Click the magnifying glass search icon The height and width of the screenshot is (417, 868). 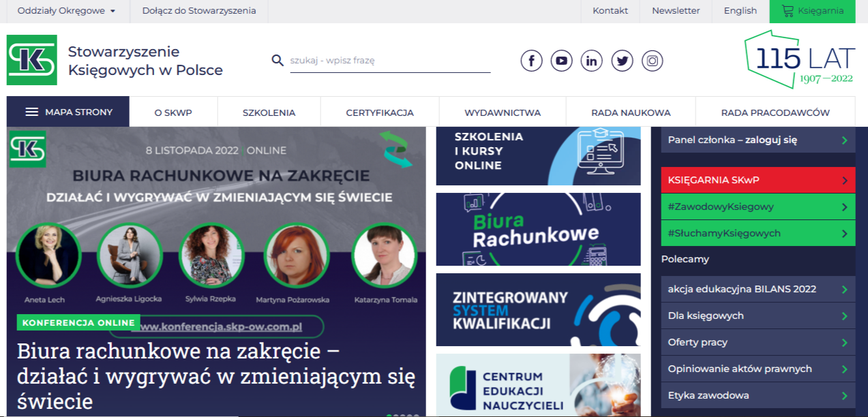coord(278,61)
